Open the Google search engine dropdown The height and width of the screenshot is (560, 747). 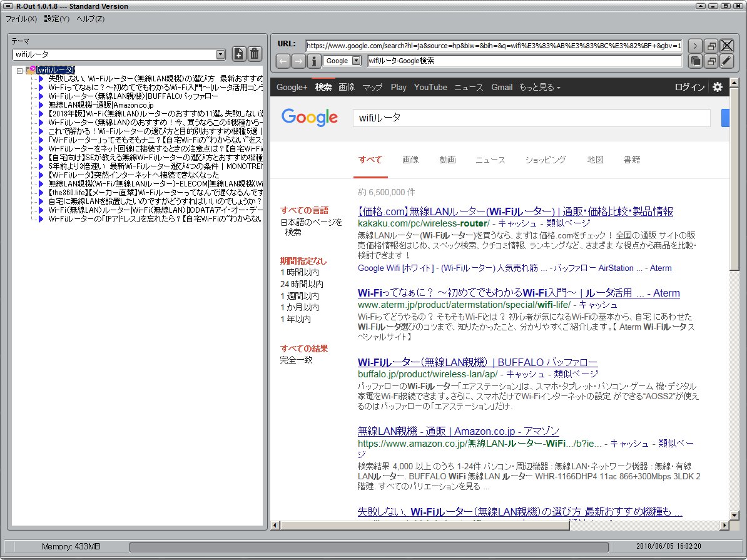(357, 61)
